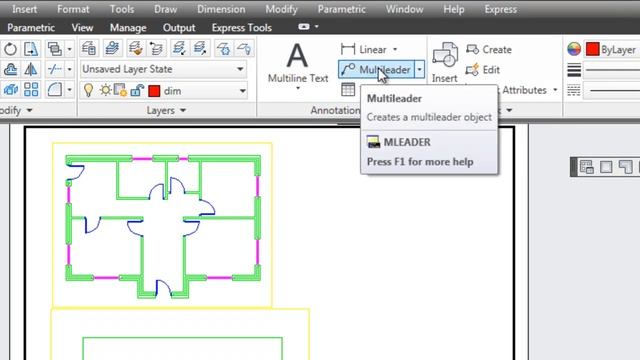The image size is (640, 360).
Task: Click the Layer Freeze icon
Action: (223, 48)
